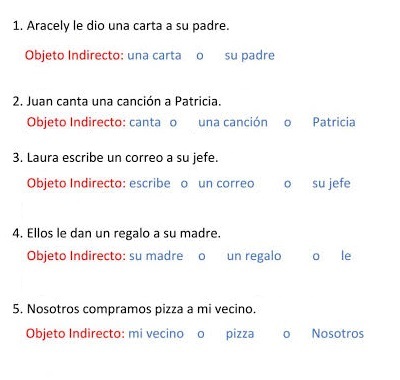Pick the blue "Nosotros" answer option
400x380 pixels.
coord(338,334)
